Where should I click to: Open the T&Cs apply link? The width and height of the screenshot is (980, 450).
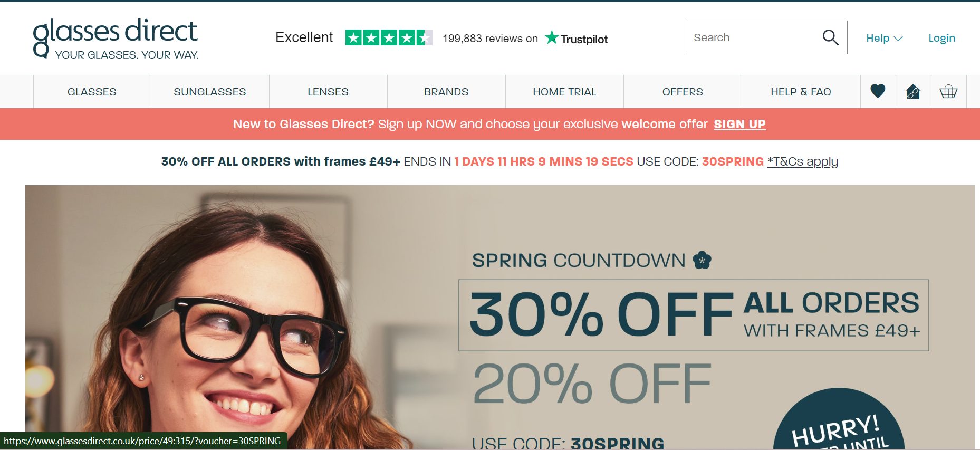(x=802, y=161)
